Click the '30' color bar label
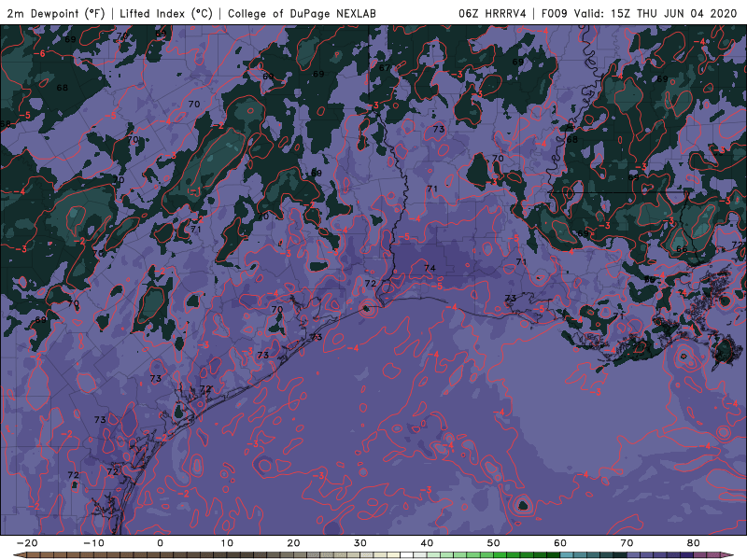 (360, 543)
